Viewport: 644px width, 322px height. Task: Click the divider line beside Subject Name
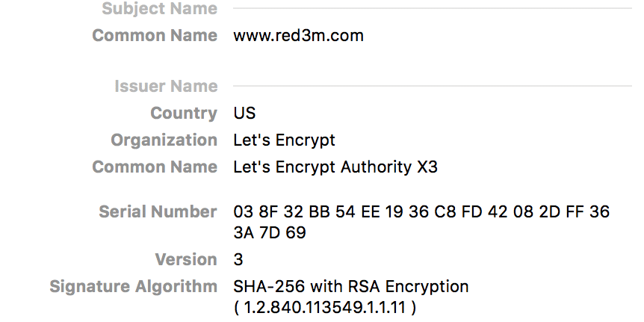pos(433,8)
